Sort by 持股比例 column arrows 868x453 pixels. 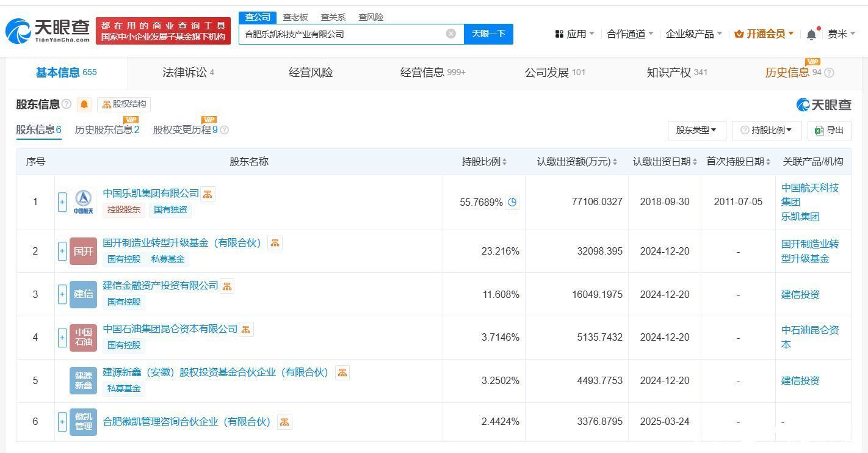505,162
